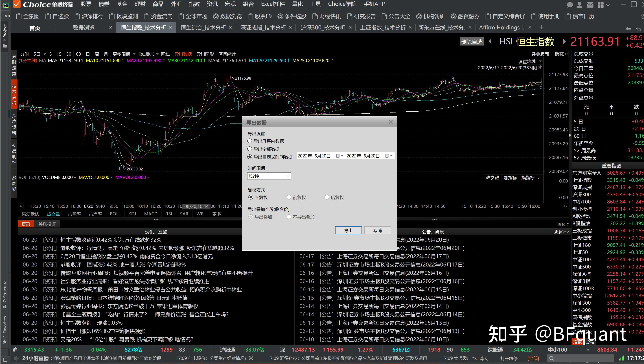This screenshot has height=364, width=644.
Task: Click 导出图形 in chart toolbar
Action: pyautogui.click(x=205, y=54)
